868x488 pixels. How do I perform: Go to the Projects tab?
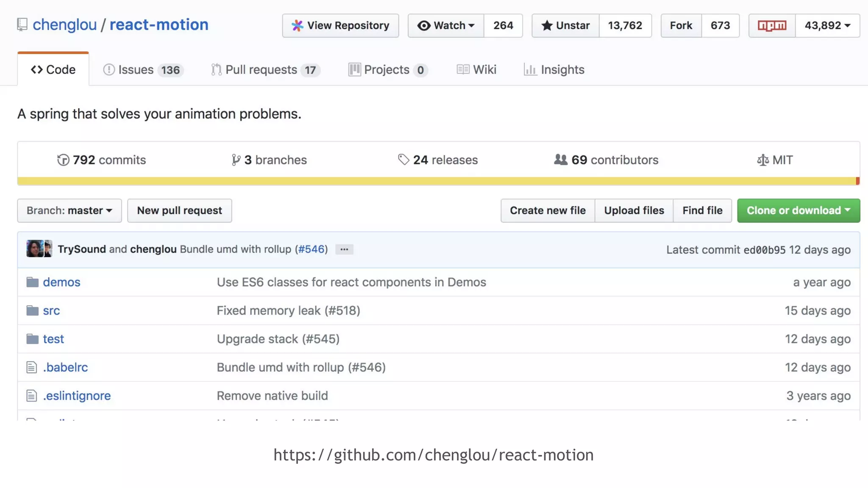[388, 69]
